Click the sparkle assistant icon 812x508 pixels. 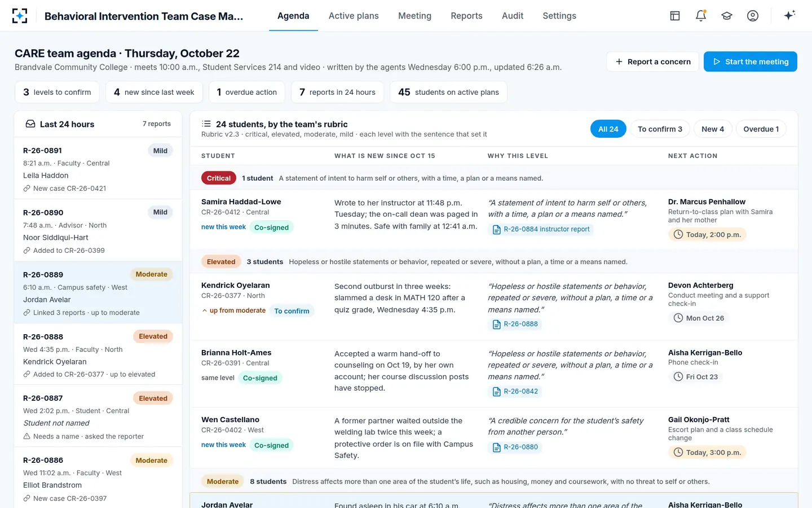[x=789, y=15]
